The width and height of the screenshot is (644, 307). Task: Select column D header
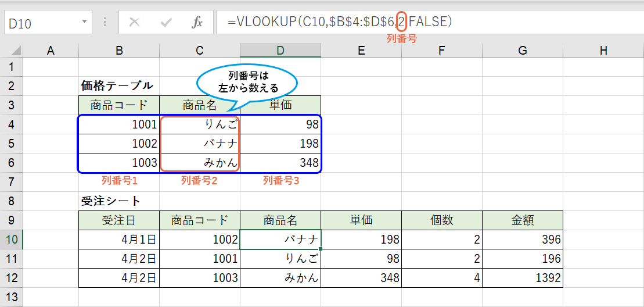point(280,51)
